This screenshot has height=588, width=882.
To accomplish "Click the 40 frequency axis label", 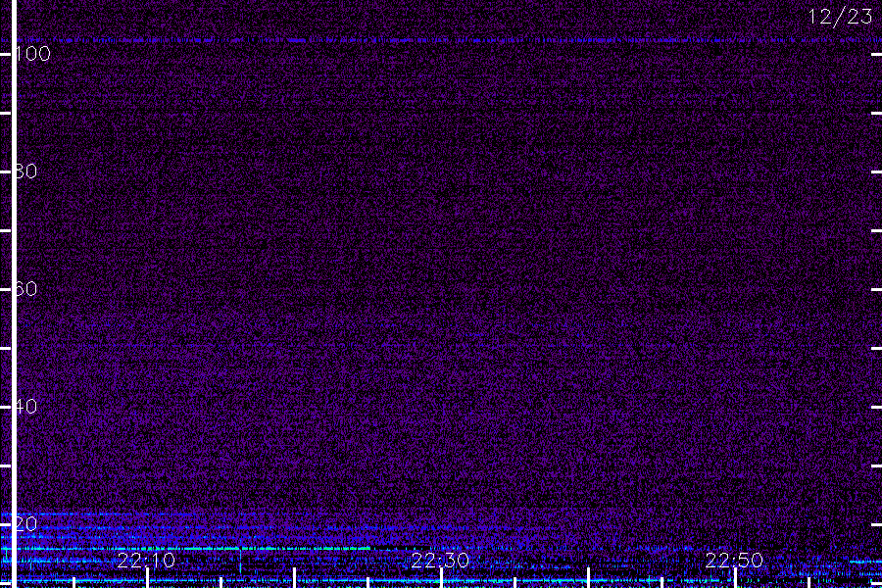I will point(25,407).
